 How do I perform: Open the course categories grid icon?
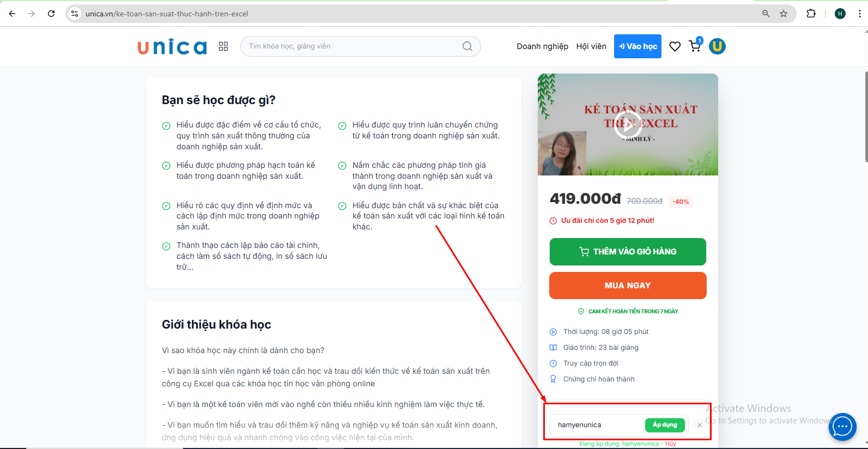click(x=223, y=46)
